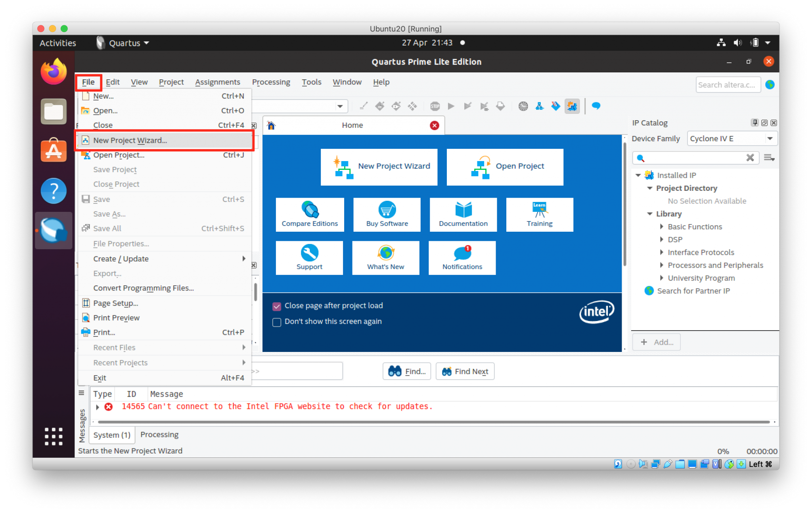Expand Processors and Peripherals in IP Catalog
Screen dimensions: 812x513
[x=661, y=265]
